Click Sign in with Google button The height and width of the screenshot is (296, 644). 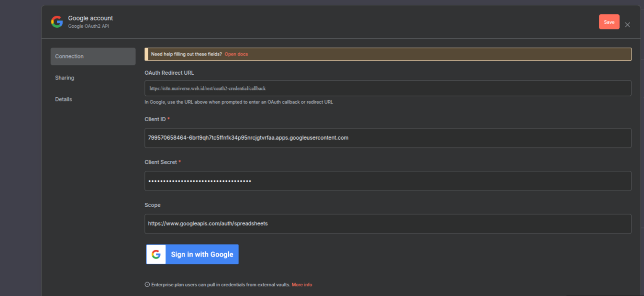tap(192, 255)
